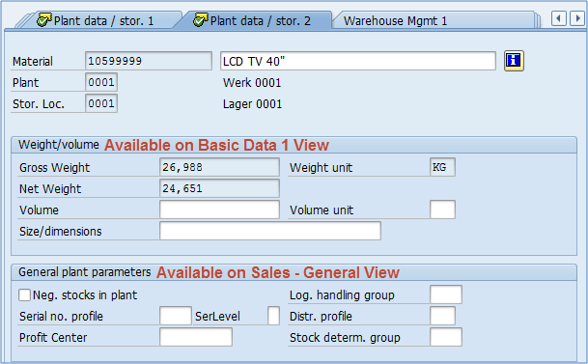588x364 pixels.
Task: Open the material information icon button
Action: coord(514,61)
